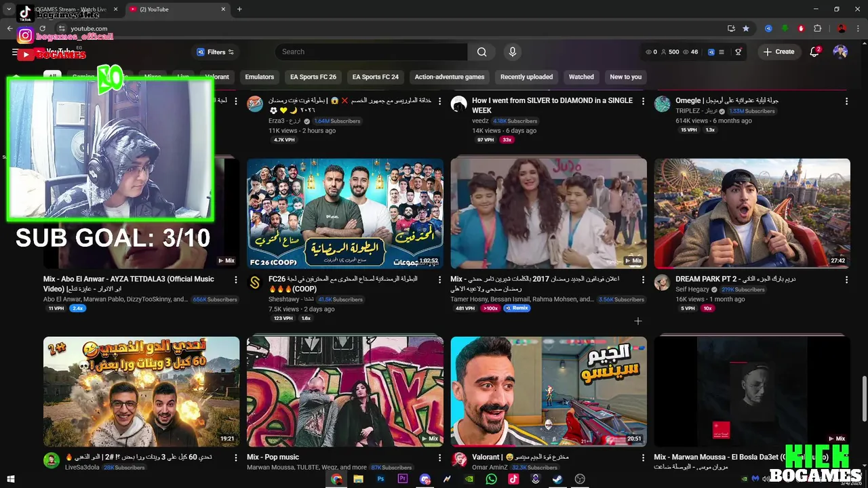This screenshot has height=488, width=868.
Task: Open the tab search dropdown arrow
Action: pyautogui.click(x=9, y=9)
